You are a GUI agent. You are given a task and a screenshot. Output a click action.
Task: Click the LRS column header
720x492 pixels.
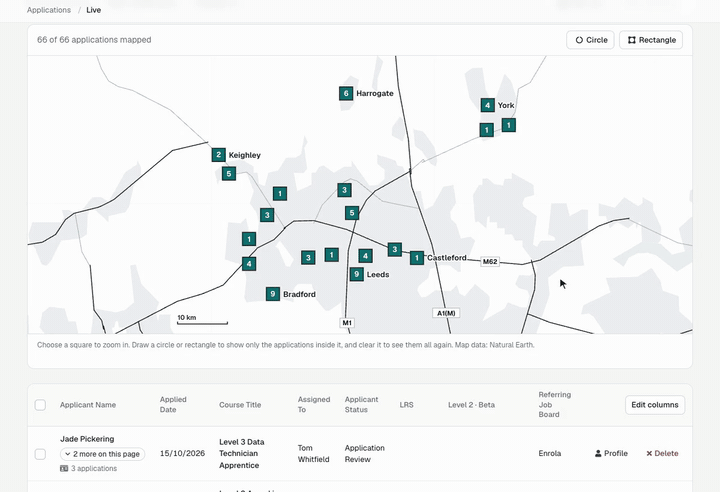[x=406, y=405]
